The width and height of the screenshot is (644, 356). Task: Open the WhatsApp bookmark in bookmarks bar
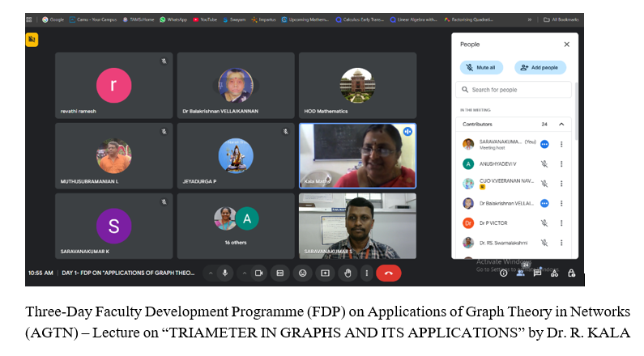pos(173,19)
